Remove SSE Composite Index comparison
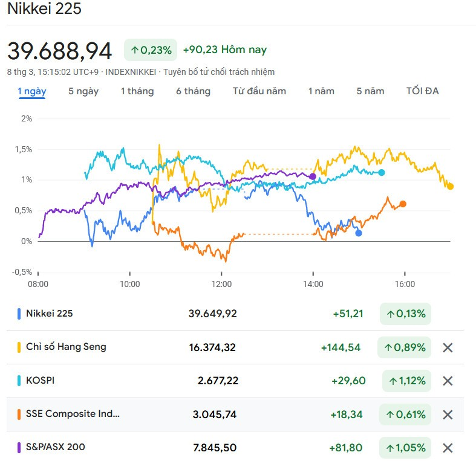This screenshot has height=461, width=476. (448, 414)
